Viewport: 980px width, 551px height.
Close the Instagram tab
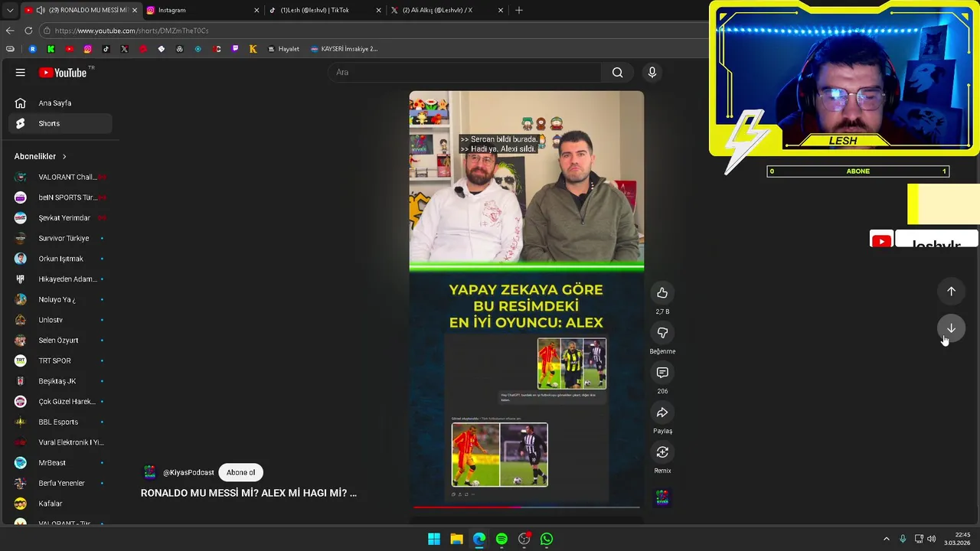[256, 10]
